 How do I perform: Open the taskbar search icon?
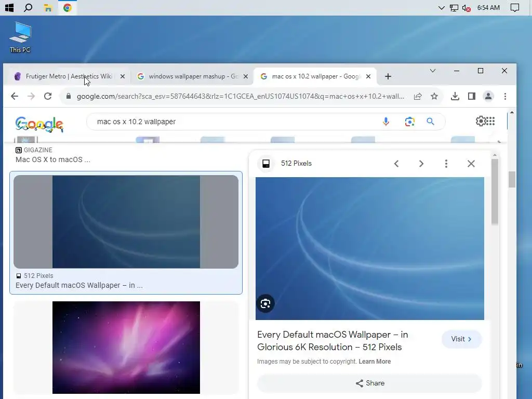(x=28, y=7)
